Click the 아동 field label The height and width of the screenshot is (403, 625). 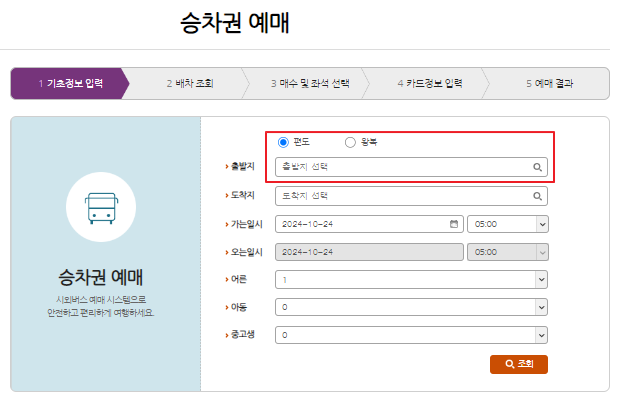(x=238, y=307)
